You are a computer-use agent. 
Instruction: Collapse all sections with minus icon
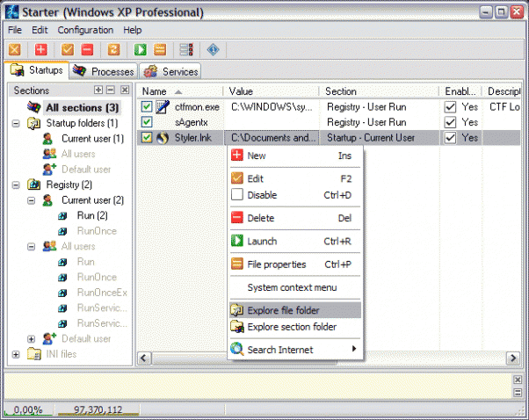pyautogui.click(x=111, y=90)
